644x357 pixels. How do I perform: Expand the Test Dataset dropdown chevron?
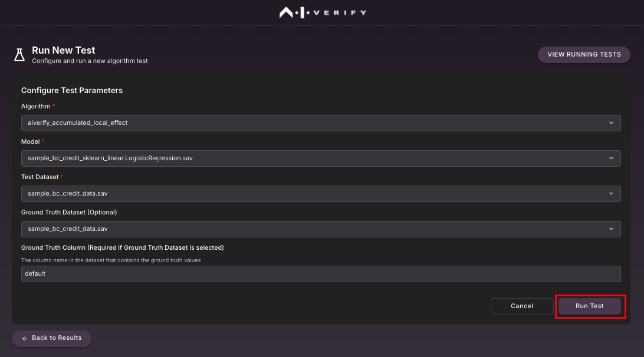[611, 194]
